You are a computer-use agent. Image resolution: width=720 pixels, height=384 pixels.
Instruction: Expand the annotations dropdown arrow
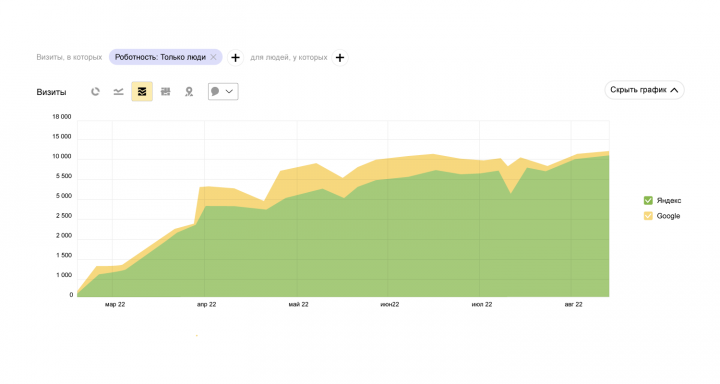(229, 91)
